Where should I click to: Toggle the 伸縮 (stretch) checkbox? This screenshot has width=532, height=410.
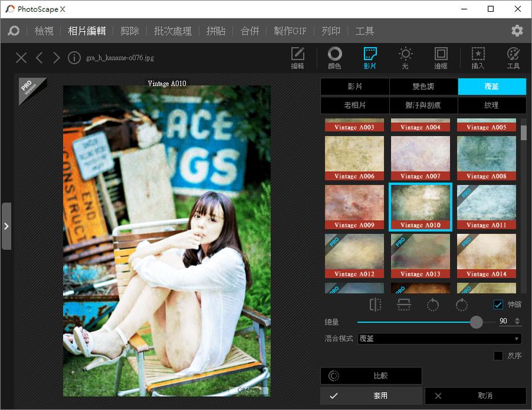(498, 305)
